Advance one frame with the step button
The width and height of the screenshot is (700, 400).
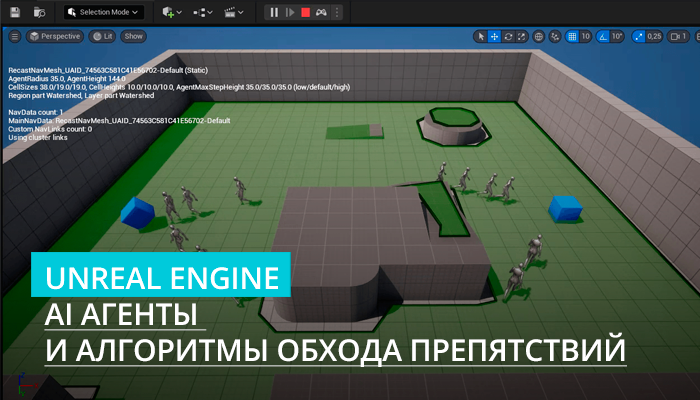[x=290, y=12]
